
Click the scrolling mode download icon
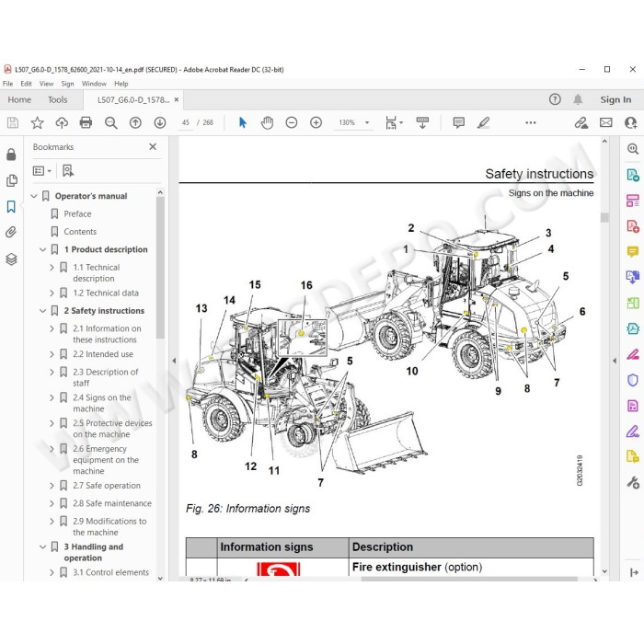point(422,122)
